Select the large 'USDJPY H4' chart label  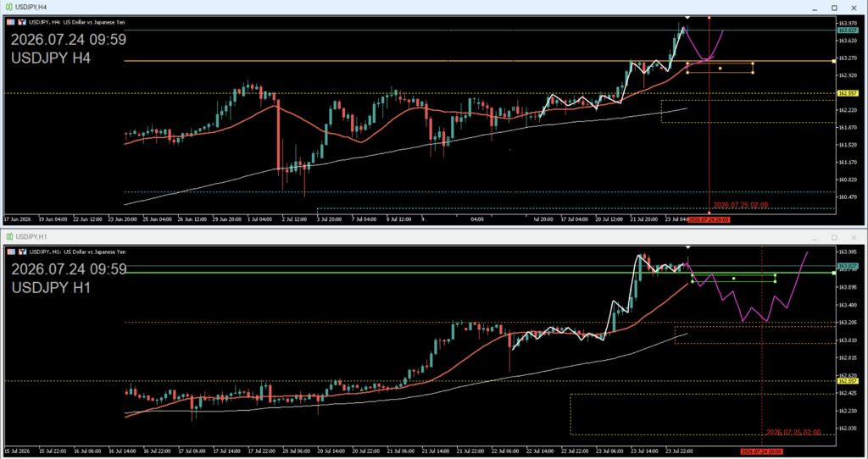coord(51,58)
